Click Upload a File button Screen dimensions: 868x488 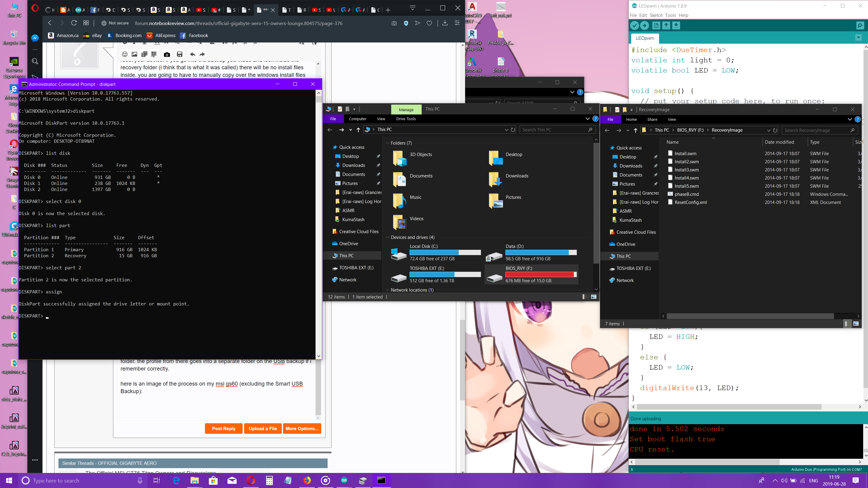(x=263, y=428)
